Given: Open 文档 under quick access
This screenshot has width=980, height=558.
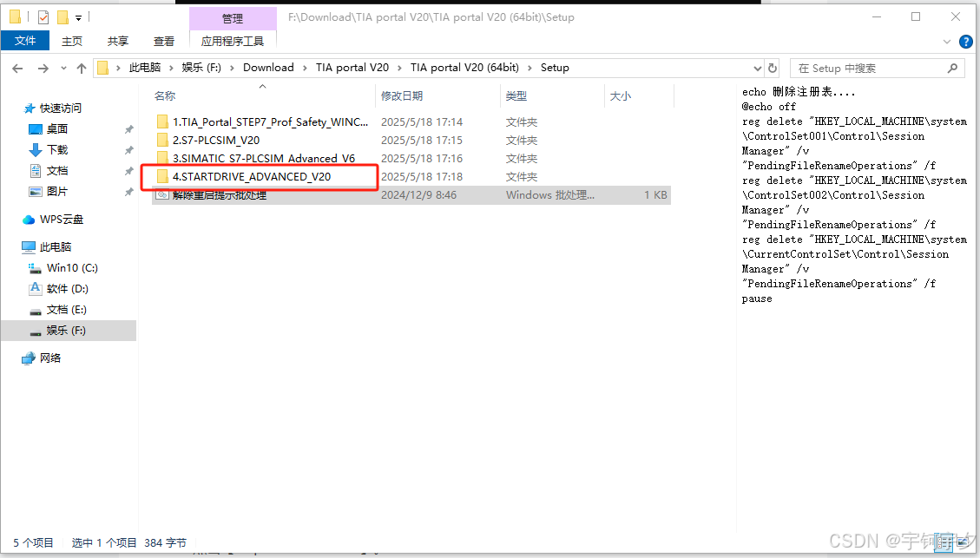Looking at the screenshot, I should tap(57, 171).
